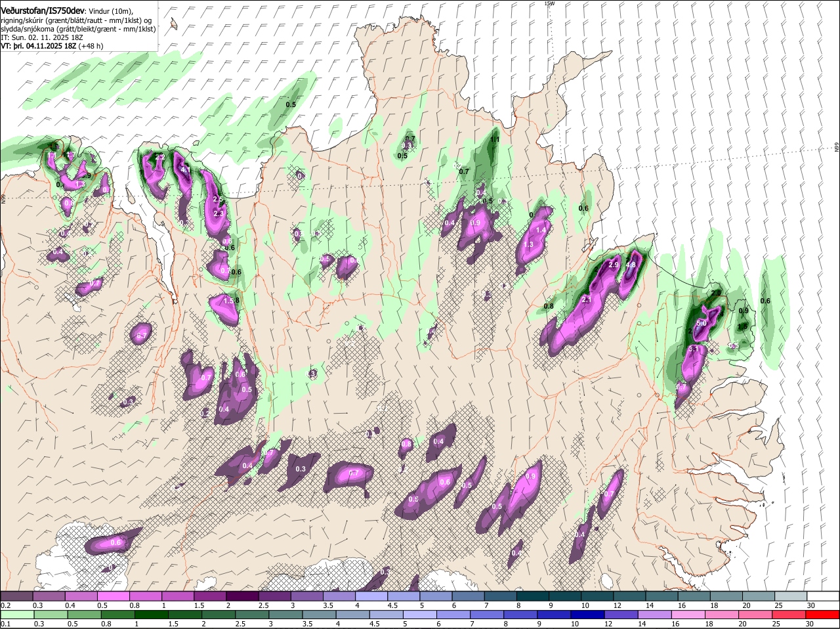The image size is (840, 629).
Task: Click the 15W longitude label at the top edge
Action: (x=549, y=3)
